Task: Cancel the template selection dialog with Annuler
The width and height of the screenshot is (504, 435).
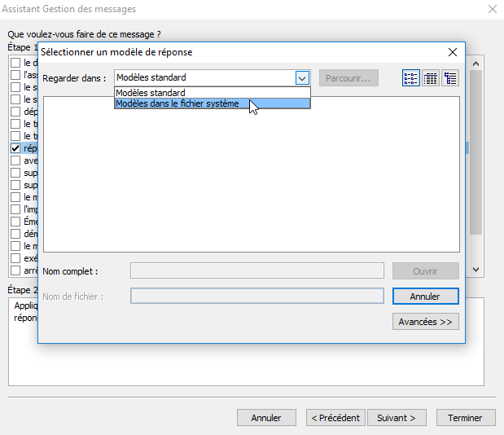Action: pos(426,296)
